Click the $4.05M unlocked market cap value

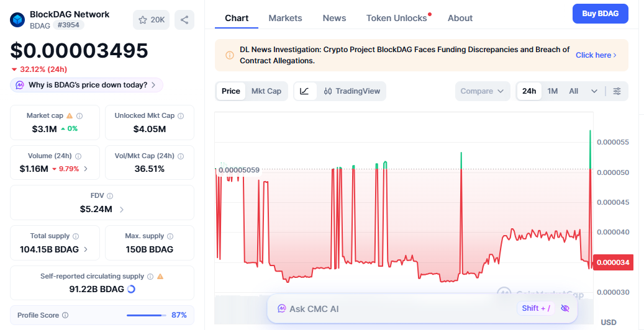click(x=150, y=129)
